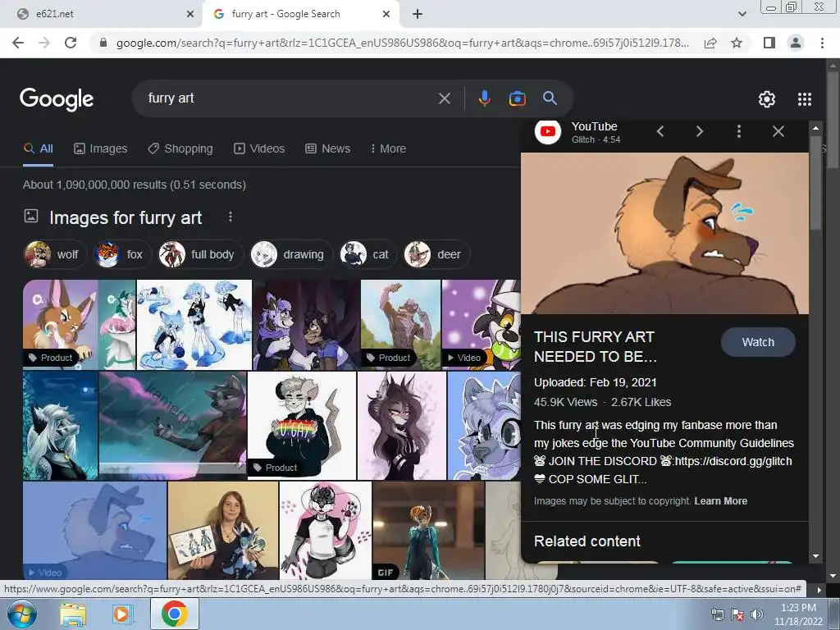
Task: Click the furry art search input field
Action: [290, 98]
